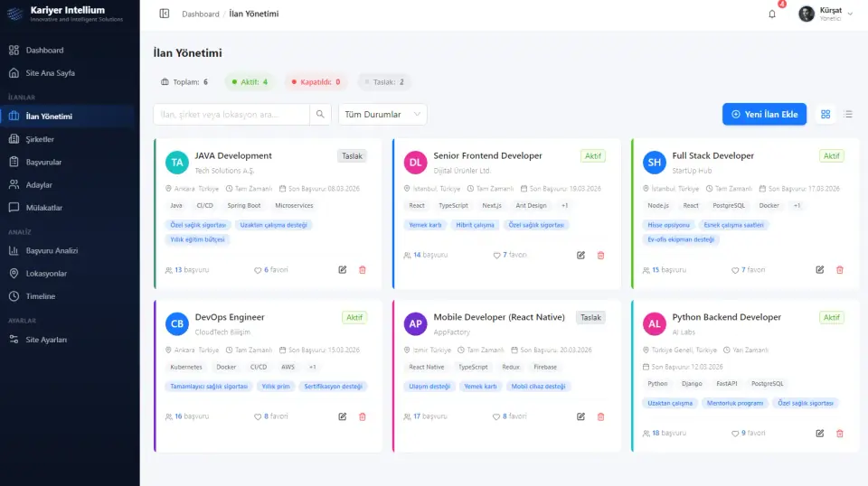Screen dimensions: 868x486
Task: Delete Python Backend Developer listing
Action: coord(840,434)
